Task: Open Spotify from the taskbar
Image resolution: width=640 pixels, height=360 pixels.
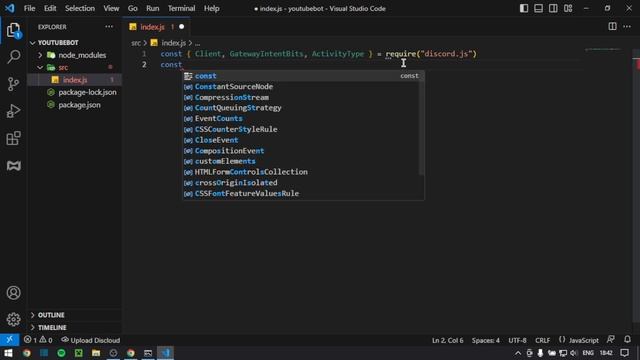Action: tap(61, 353)
